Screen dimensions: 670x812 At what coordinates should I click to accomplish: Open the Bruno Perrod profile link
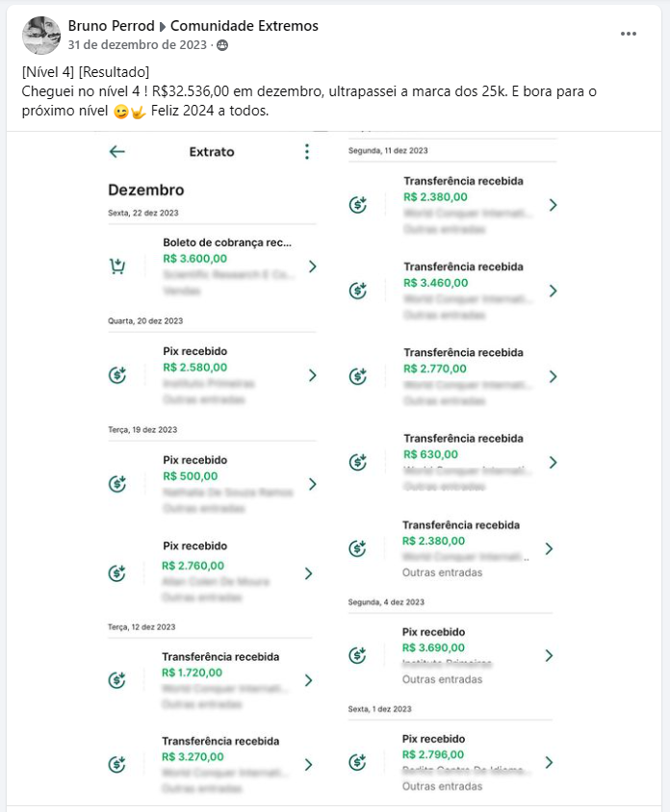click(x=111, y=26)
